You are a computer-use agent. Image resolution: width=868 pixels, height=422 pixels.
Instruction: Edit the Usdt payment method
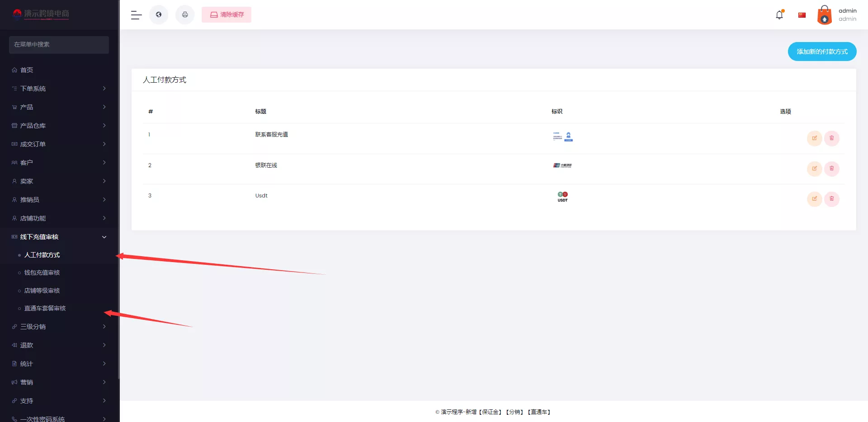(814, 199)
